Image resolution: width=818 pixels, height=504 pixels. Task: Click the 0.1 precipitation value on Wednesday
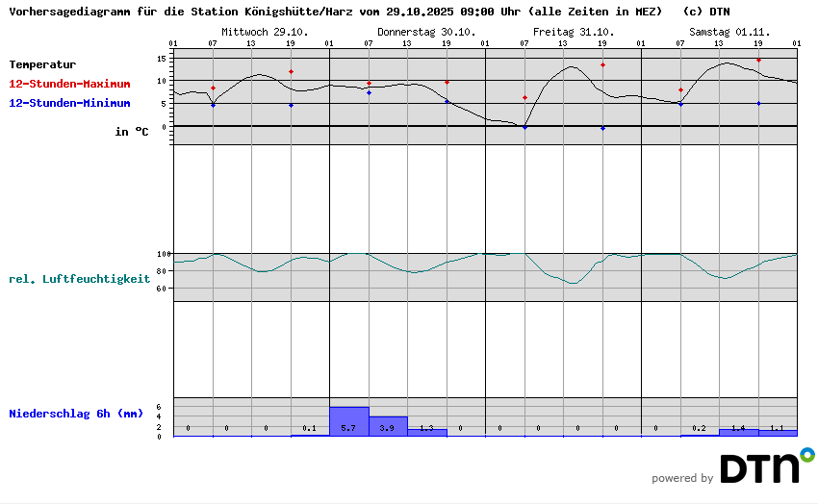pyautogui.click(x=309, y=428)
